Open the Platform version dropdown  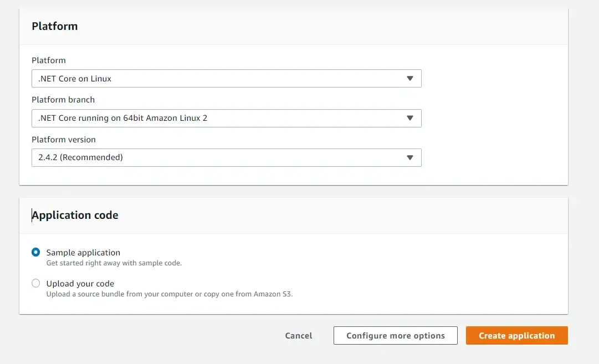point(226,157)
